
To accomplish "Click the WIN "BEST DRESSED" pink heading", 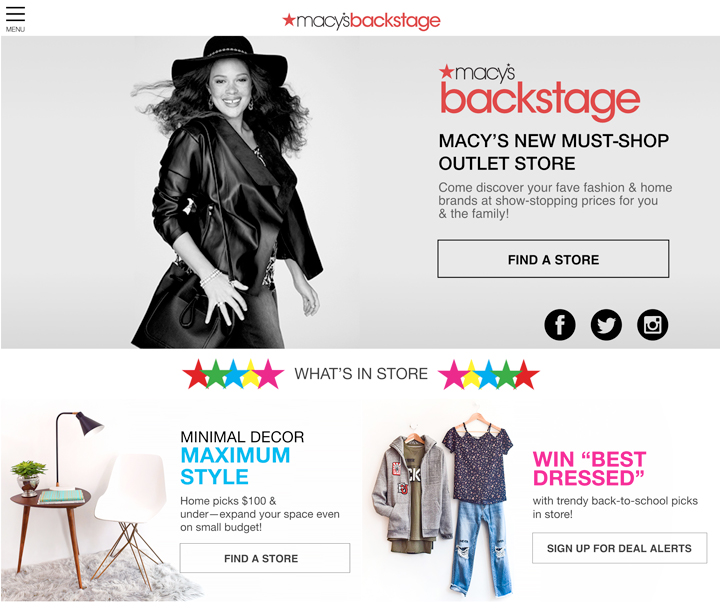I will pos(590,468).
